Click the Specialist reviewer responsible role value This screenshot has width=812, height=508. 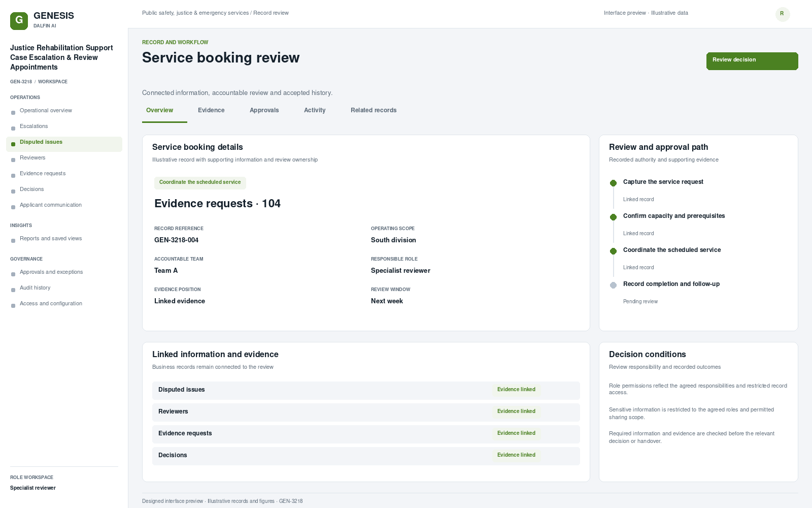point(400,271)
